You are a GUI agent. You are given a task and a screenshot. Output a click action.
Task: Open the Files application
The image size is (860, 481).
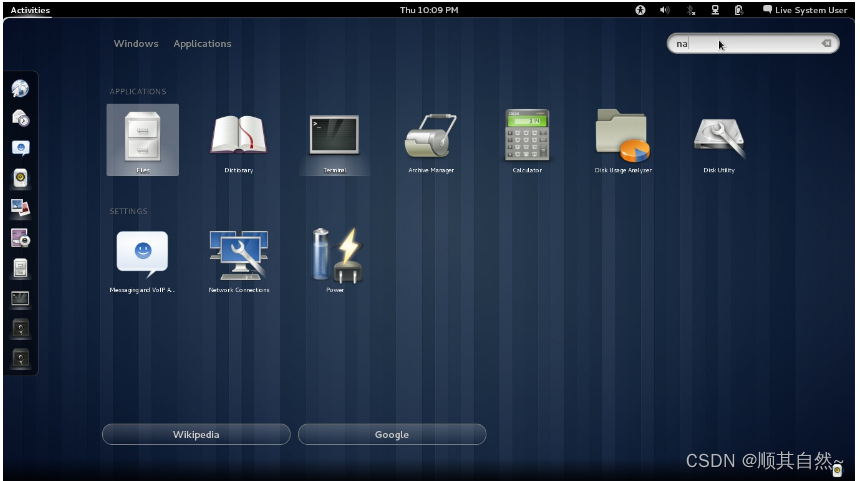tap(142, 137)
